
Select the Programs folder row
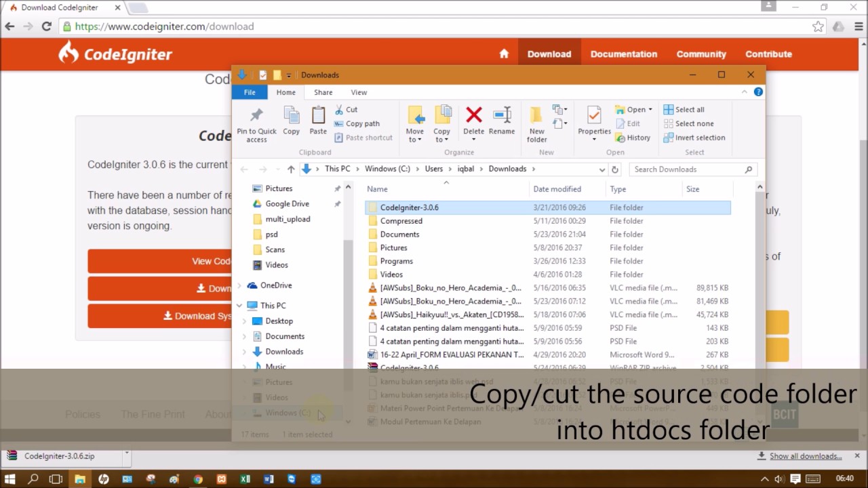click(x=548, y=261)
